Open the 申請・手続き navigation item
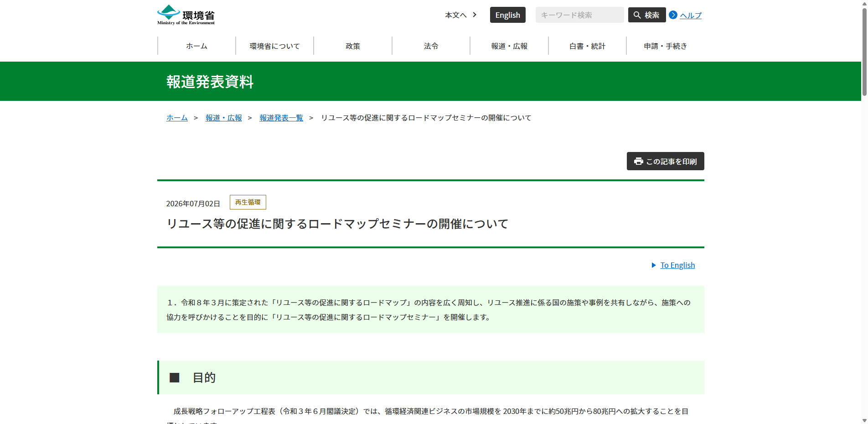The width and height of the screenshot is (868, 424). click(665, 46)
